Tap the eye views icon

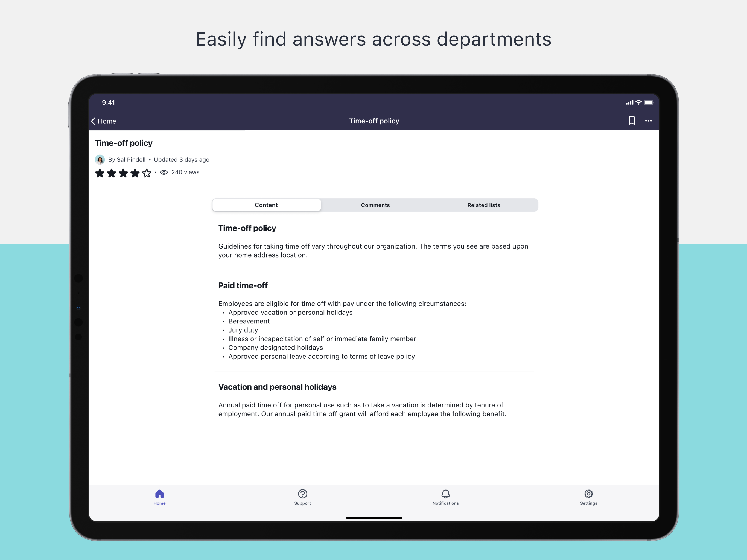(164, 172)
